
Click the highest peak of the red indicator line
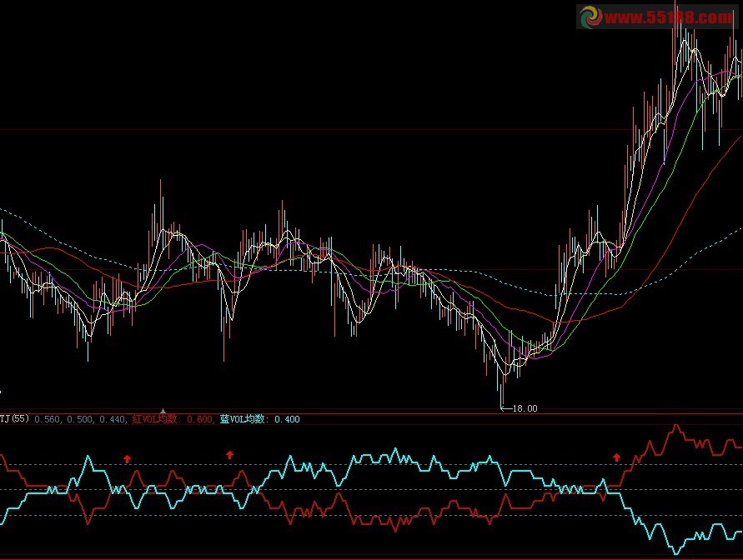point(676,426)
